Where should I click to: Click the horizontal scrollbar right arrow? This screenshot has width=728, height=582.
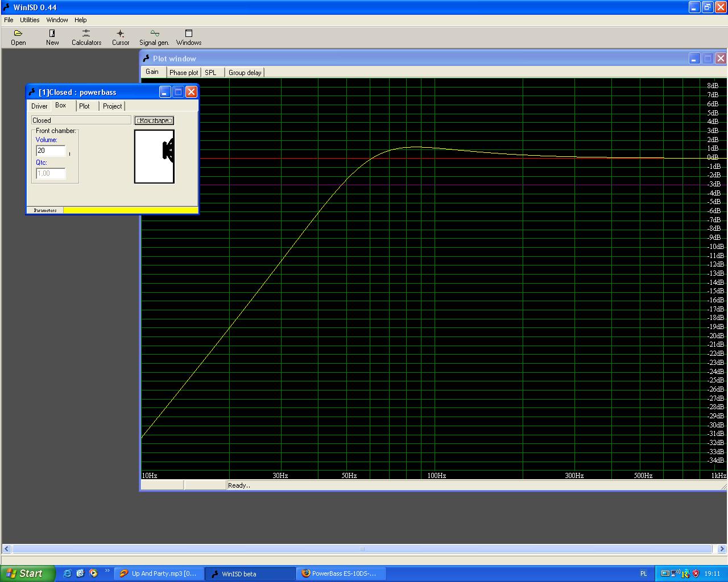tap(722, 549)
